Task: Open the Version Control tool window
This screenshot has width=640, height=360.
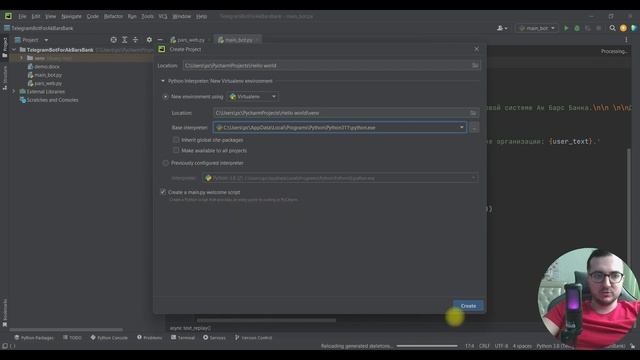Action: 253,338
